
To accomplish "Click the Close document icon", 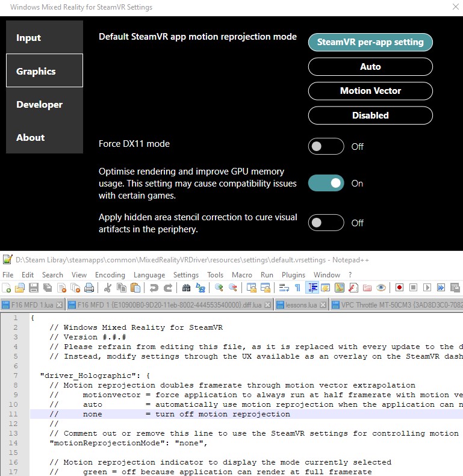I will click(x=61, y=288).
